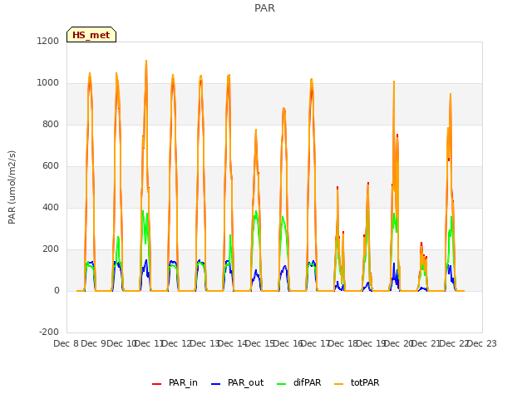The width and height of the screenshot is (532, 399).
Task: Click the PAR chart title
Action: coord(264,8)
